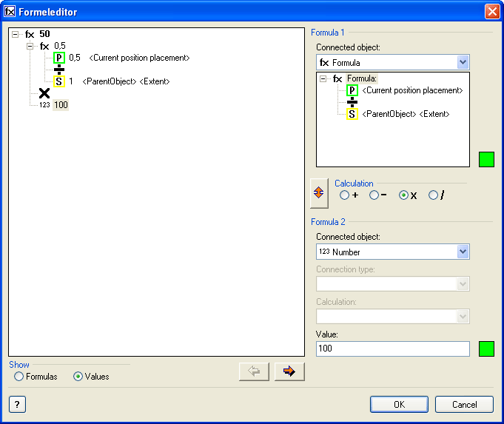
Task: Click green status swatch next to Value field
Action: [486, 349]
